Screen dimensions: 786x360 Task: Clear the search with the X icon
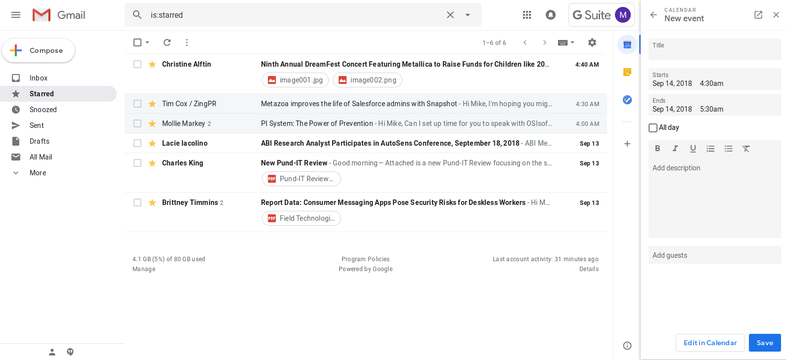pyautogui.click(x=450, y=15)
